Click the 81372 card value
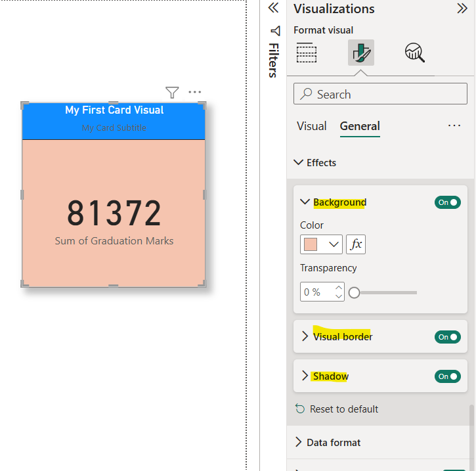 coord(114,213)
